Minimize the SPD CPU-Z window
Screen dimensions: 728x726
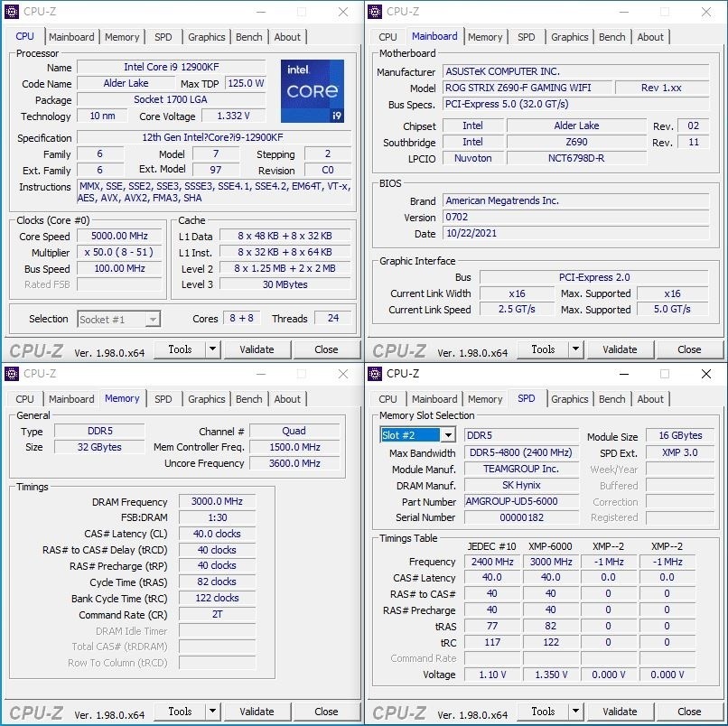[624, 374]
